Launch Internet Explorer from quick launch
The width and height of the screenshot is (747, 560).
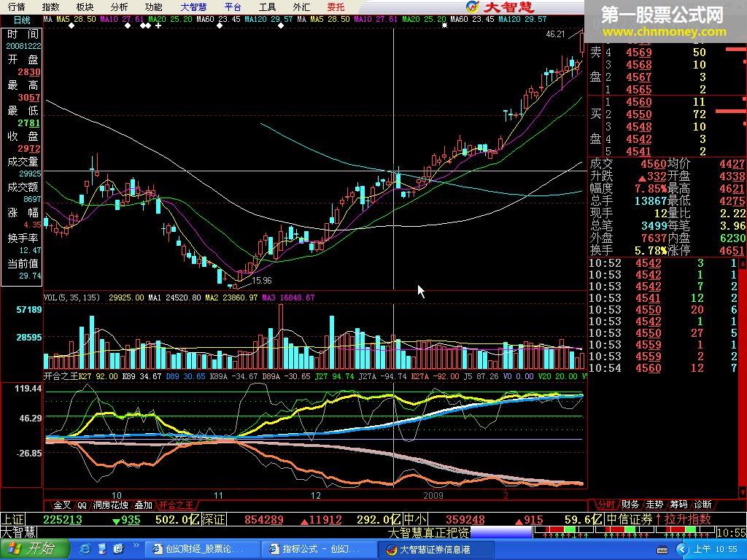click(x=86, y=550)
